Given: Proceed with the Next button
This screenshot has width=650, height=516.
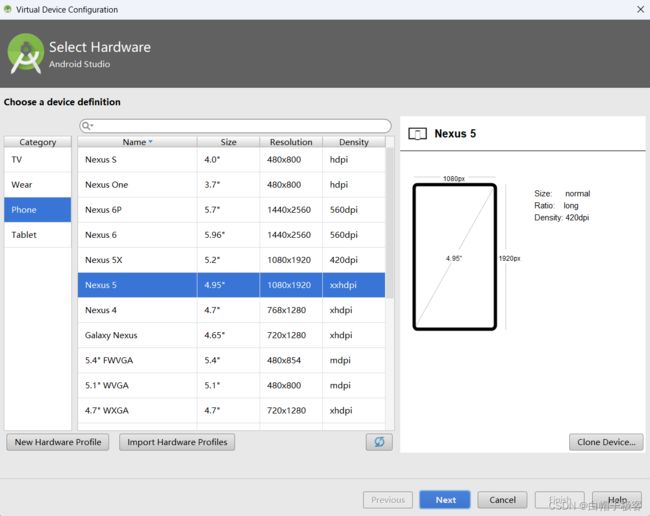Looking at the screenshot, I should pyautogui.click(x=445, y=500).
